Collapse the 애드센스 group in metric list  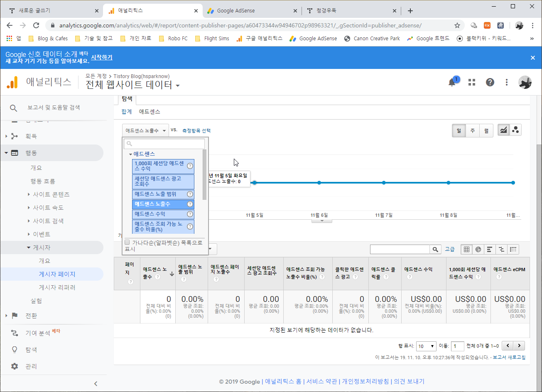point(130,154)
